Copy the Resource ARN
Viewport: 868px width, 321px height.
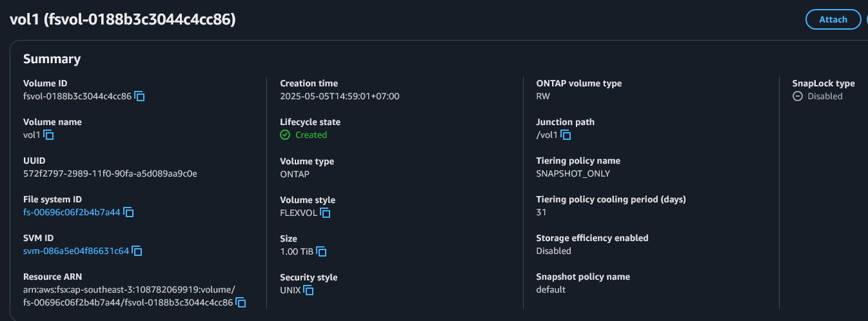coord(241,302)
